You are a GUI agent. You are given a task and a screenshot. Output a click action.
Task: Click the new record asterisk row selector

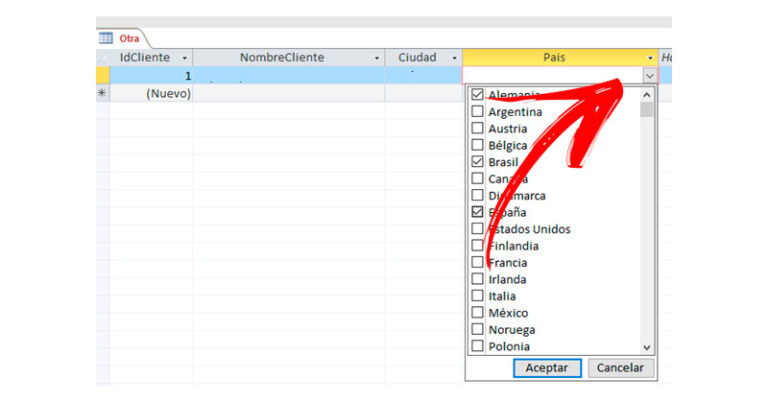tap(102, 93)
